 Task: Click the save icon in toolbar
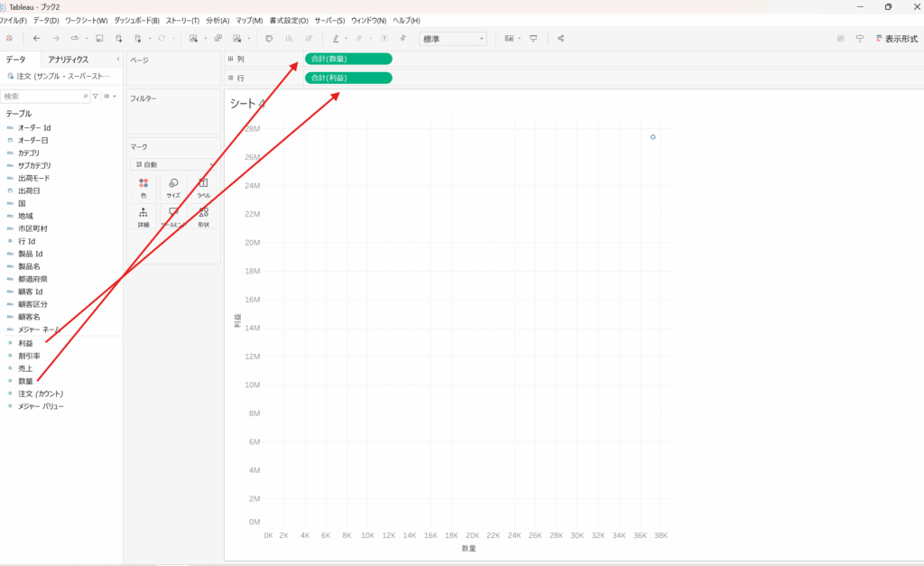tap(98, 39)
